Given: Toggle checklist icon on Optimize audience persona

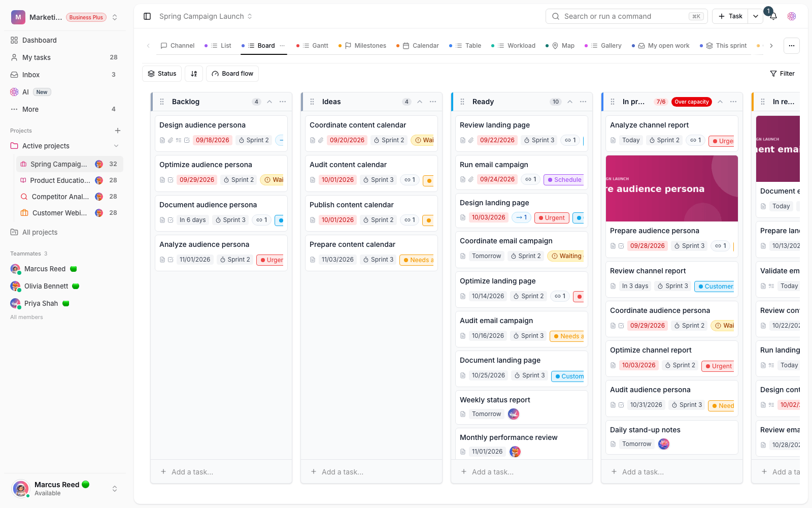Looking at the screenshot, I should click(x=171, y=180).
